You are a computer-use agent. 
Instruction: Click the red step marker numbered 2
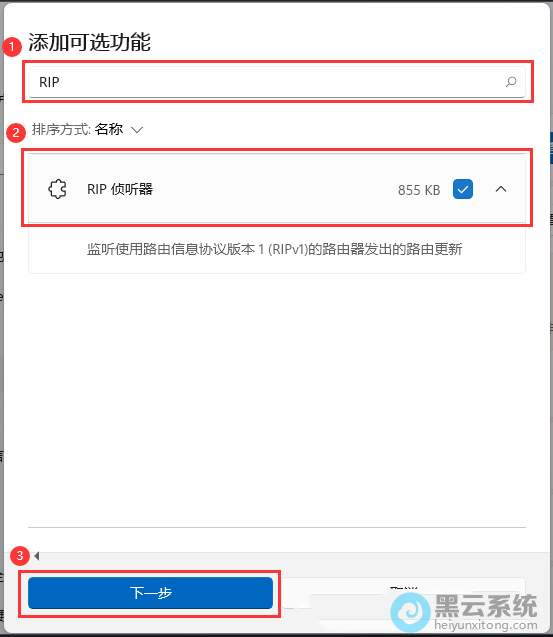tap(16, 132)
